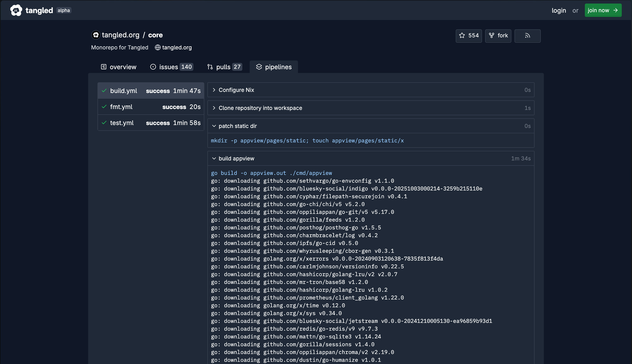
Task: Open the pulls tab
Action: pos(224,67)
